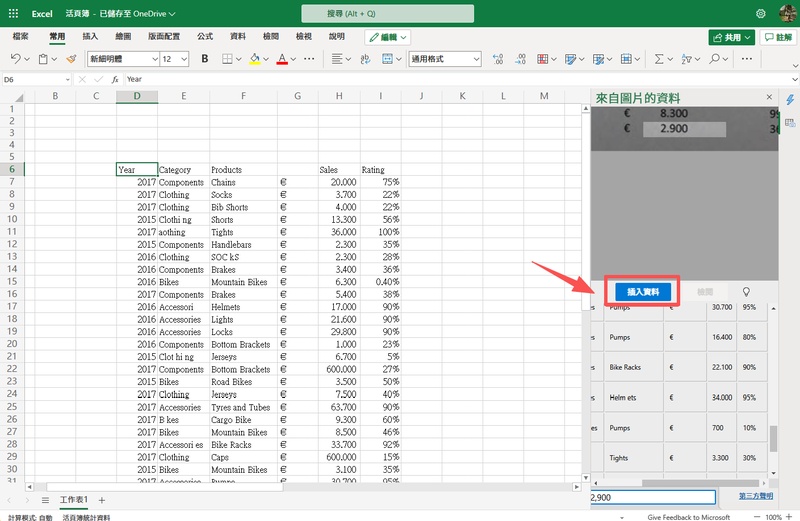Click the Undo arrow icon
The width and height of the screenshot is (800, 521).
tap(14, 59)
